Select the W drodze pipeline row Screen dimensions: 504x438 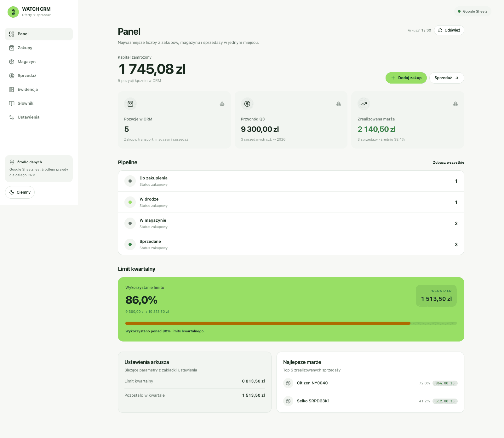coord(291,202)
